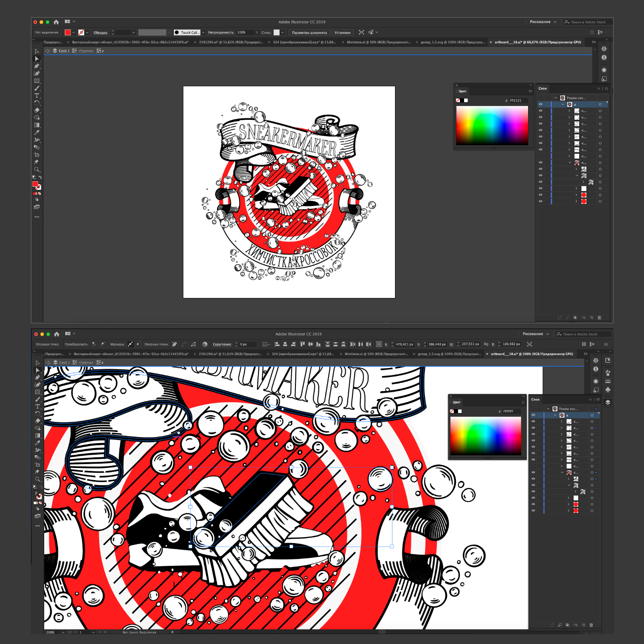Select the Rotate tool in lower window
This screenshot has height=644, width=644.
click(x=38, y=414)
